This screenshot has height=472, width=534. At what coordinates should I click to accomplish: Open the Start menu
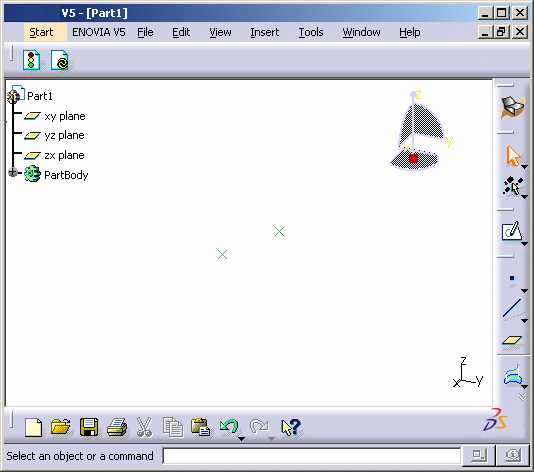41,32
